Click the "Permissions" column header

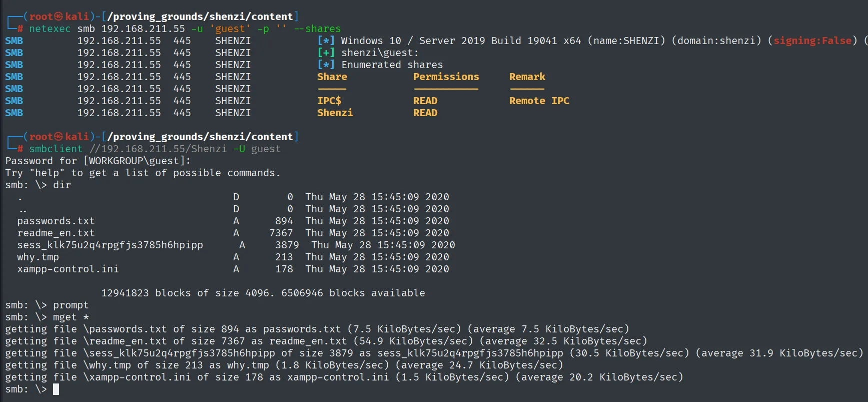446,77
